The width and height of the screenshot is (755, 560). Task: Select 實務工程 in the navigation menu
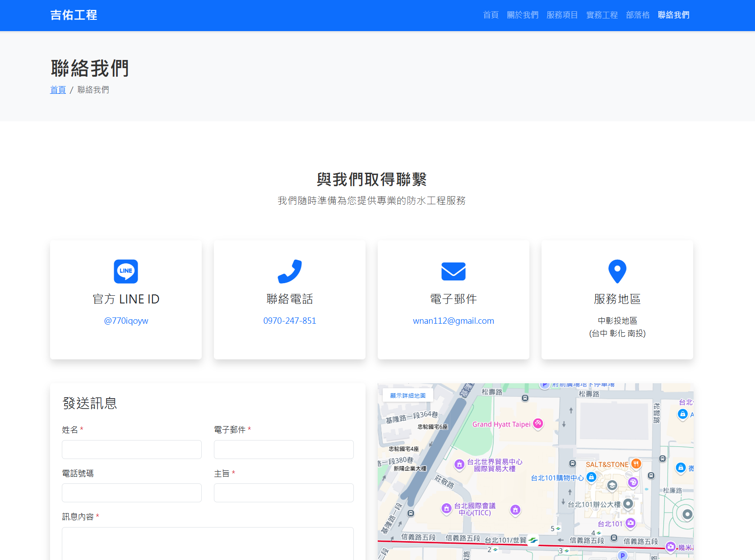602,15
